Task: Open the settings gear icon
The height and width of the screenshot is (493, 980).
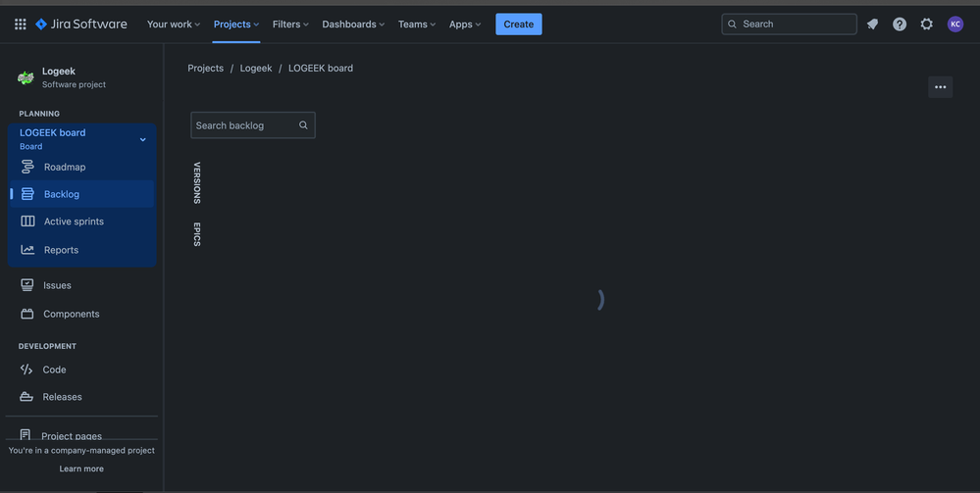Action: [927, 25]
